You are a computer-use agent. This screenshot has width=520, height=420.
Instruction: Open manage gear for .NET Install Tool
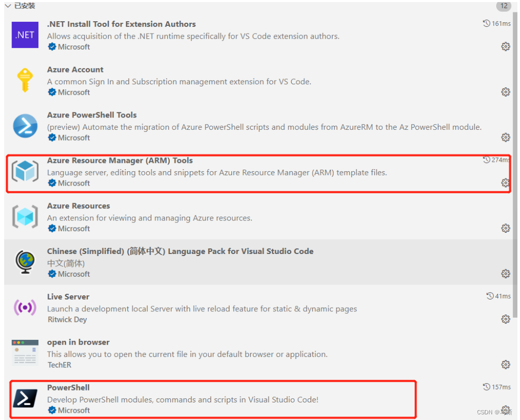(506, 47)
